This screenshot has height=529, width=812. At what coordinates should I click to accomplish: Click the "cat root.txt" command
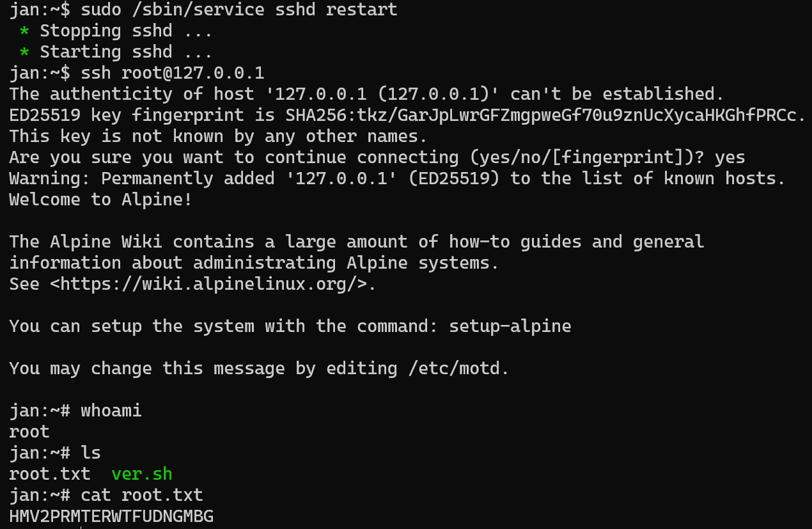pos(141,495)
